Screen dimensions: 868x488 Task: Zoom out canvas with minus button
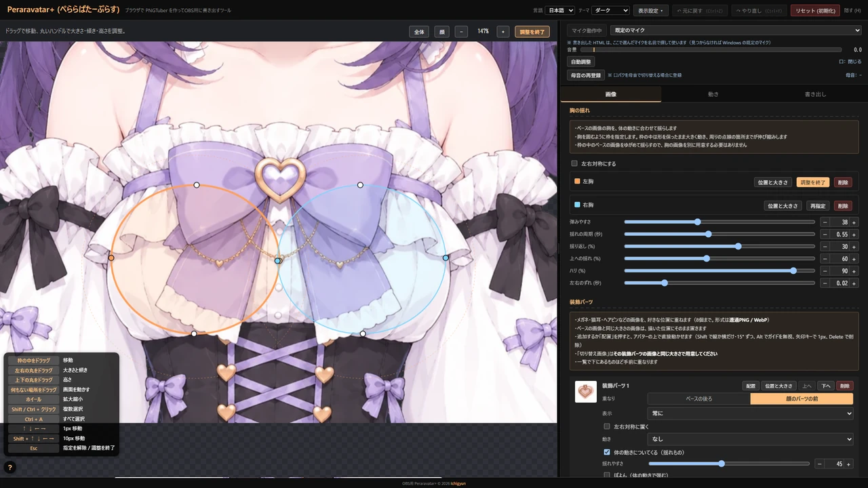[x=461, y=31]
